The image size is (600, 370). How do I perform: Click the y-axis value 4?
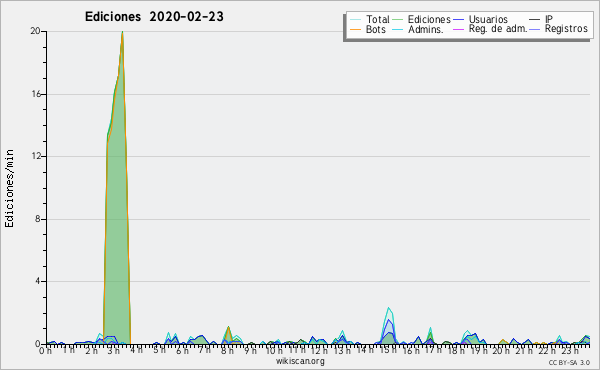click(x=38, y=281)
